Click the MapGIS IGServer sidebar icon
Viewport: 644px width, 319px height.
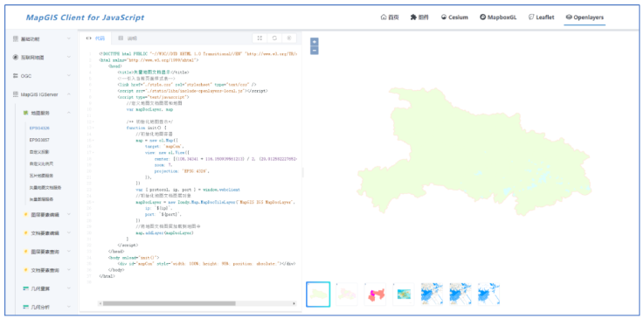[16, 94]
